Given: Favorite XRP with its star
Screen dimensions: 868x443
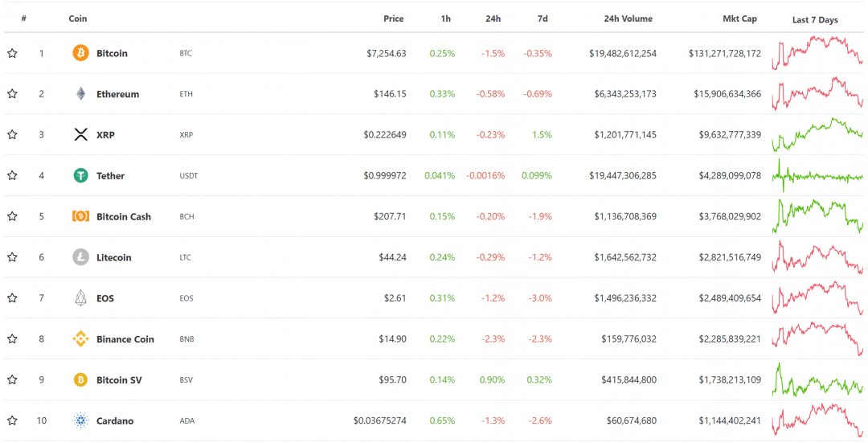Looking at the screenshot, I should pos(12,134).
